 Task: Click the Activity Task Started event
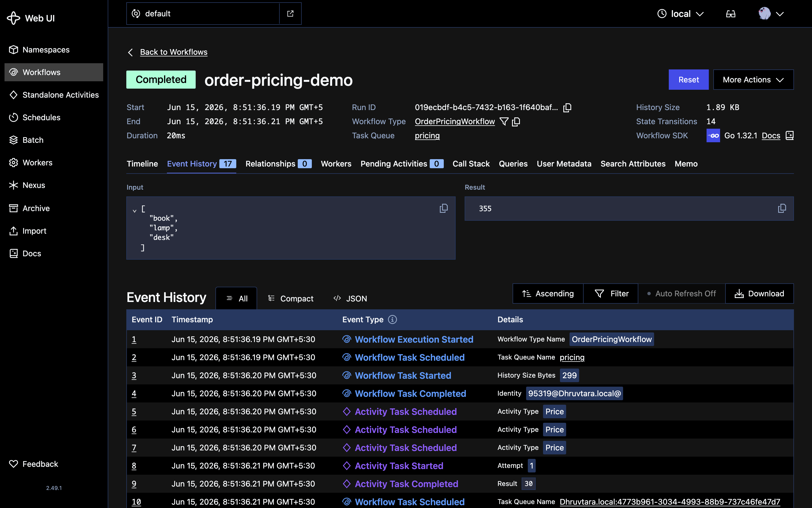click(x=399, y=466)
